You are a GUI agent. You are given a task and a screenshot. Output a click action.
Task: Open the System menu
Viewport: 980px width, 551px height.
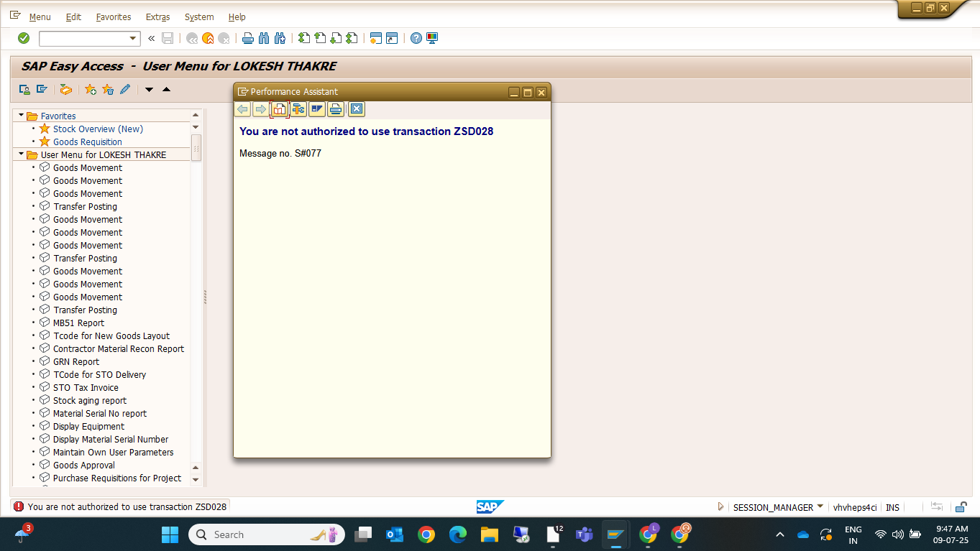199,17
